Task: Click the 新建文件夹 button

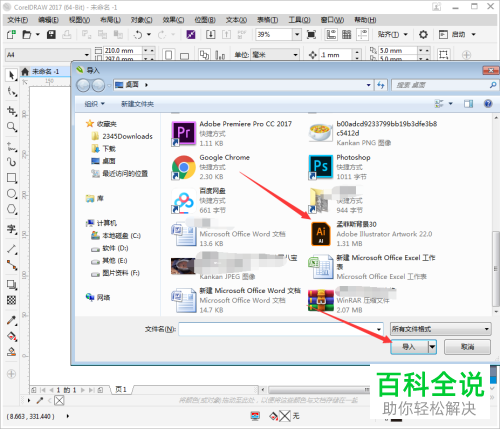Action: tap(137, 104)
